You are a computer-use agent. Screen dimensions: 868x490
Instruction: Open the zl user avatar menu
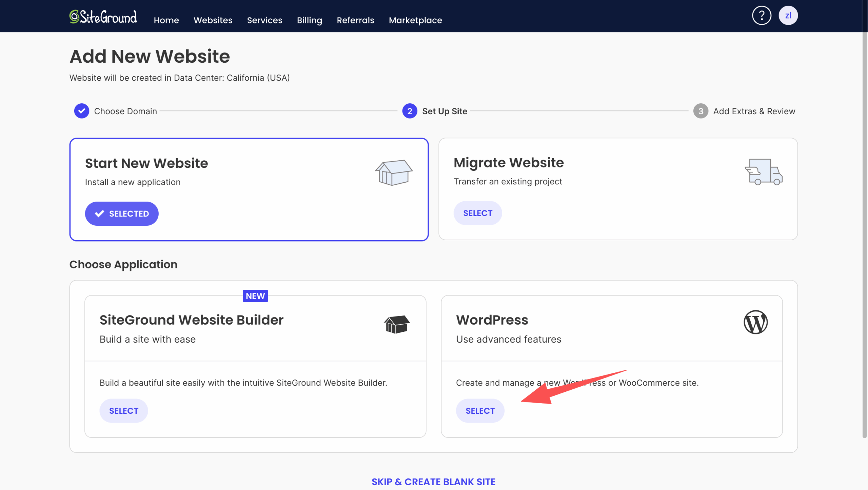click(788, 16)
